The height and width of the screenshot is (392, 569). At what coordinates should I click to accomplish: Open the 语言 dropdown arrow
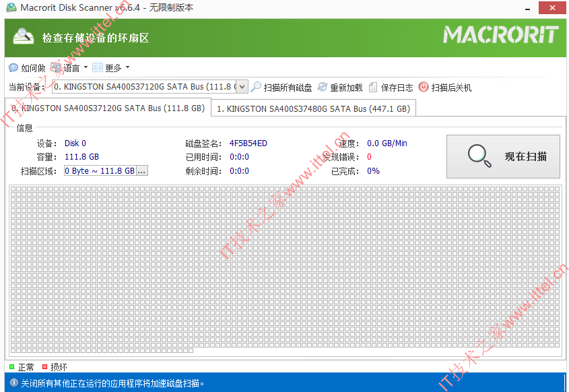[86, 67]
